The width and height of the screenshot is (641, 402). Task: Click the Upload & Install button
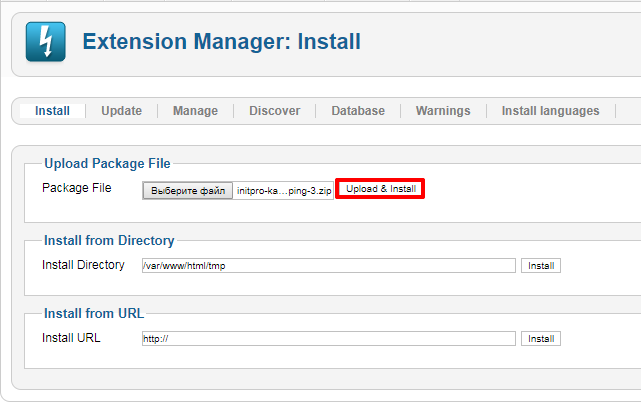[x=381, y=189]
